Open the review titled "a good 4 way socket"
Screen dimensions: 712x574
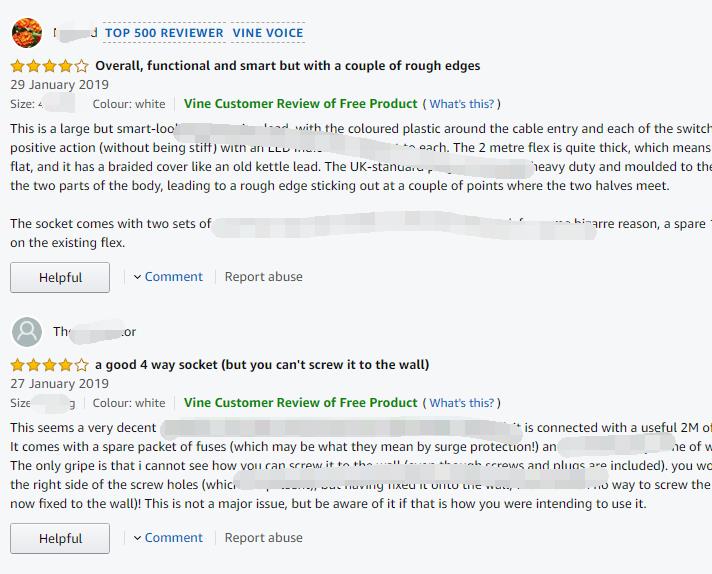click(x=262, y=365)
